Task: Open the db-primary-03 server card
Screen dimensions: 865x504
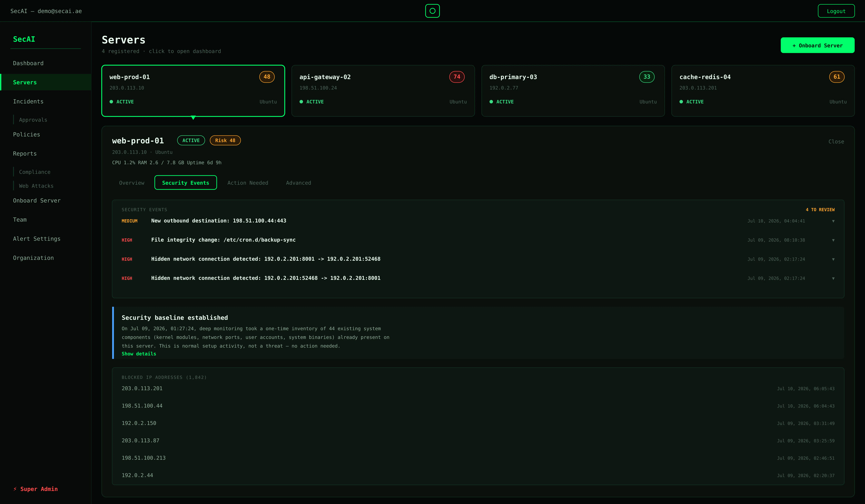Action: click(573, 91)
